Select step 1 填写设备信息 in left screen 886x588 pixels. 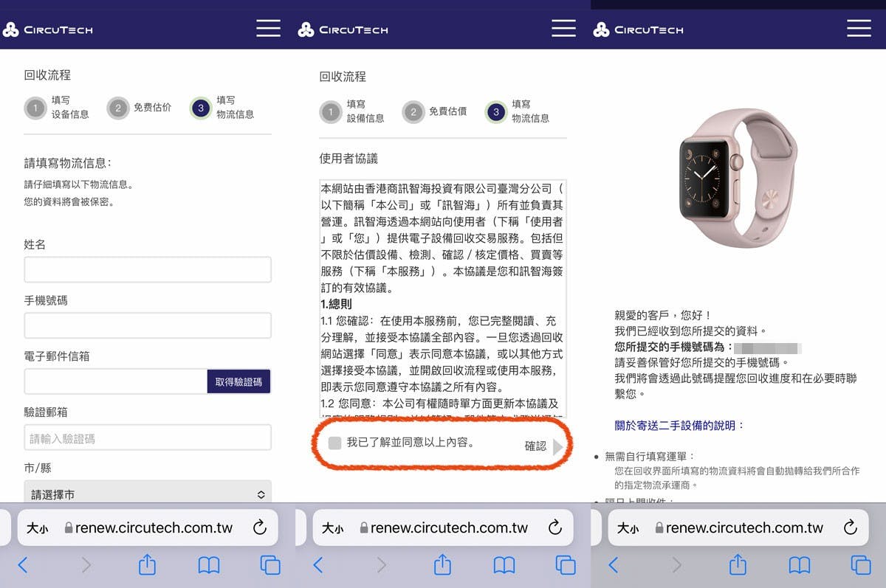click(x=57, y=108)
